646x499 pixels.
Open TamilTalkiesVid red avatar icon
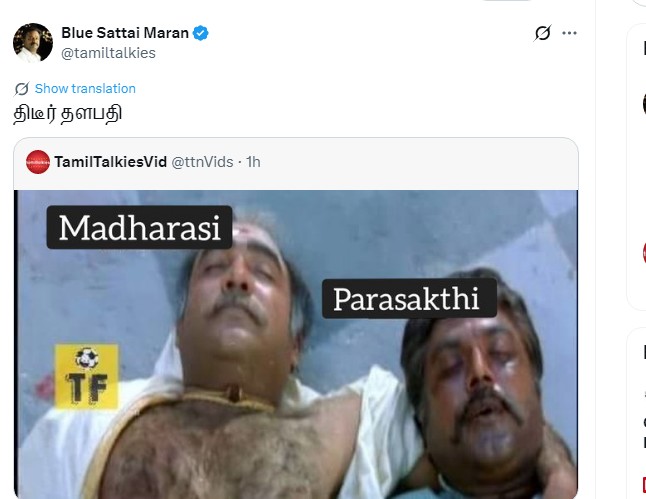[38, 162]
